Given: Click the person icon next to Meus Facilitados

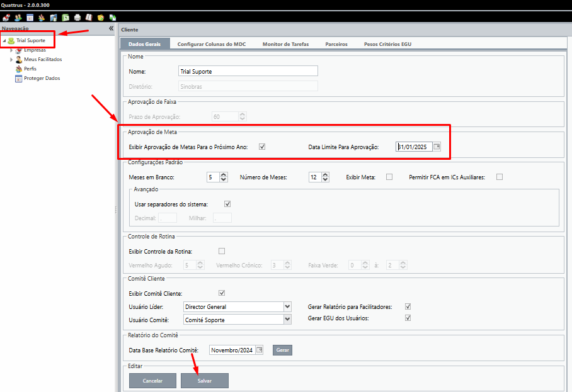Looking at the screenshot, I should tap(19, 59).
